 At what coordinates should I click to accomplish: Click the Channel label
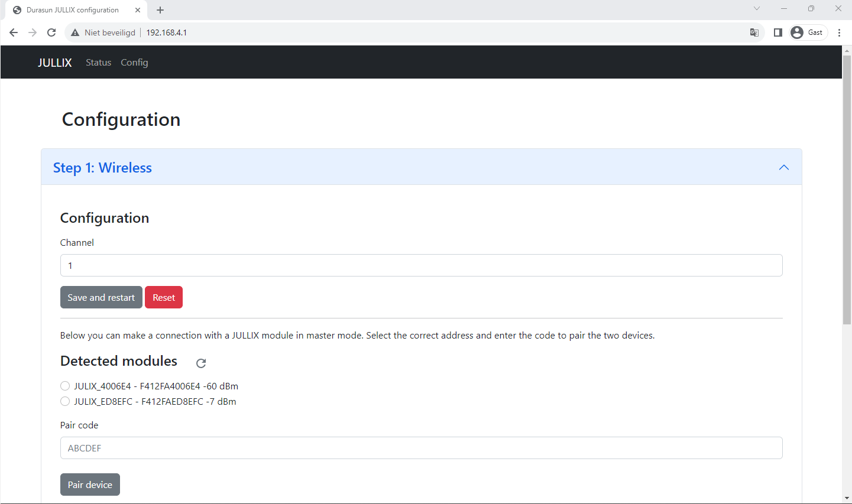(77, 242)
